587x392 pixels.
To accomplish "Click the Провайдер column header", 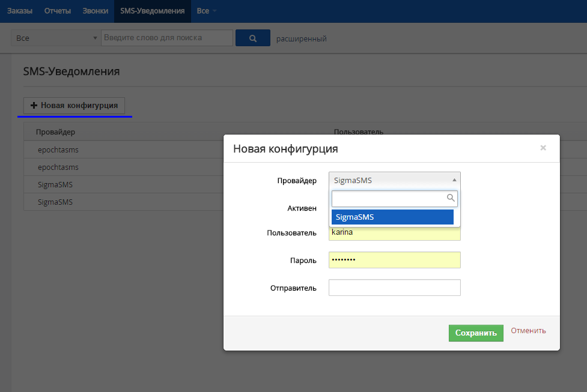I will [x=55, y=132].
